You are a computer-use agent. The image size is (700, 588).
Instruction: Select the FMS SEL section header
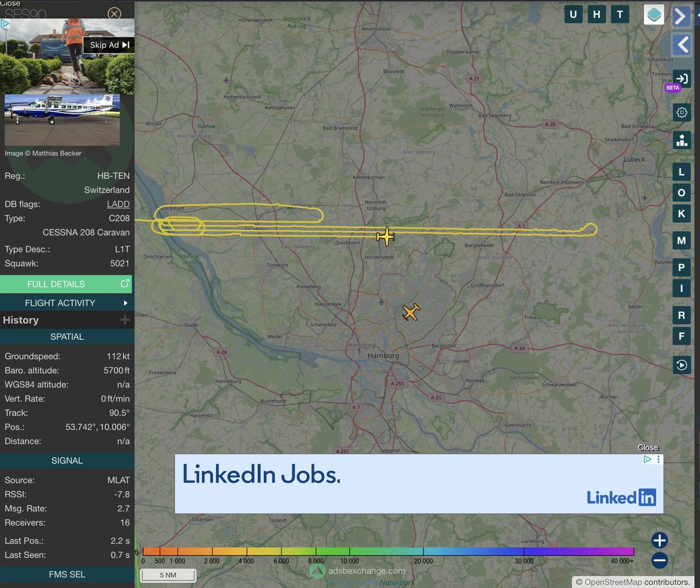point(67,575)
